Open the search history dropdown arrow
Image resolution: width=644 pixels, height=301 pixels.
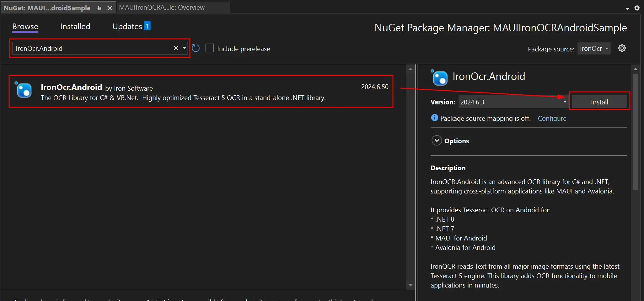tap(184, 48)
